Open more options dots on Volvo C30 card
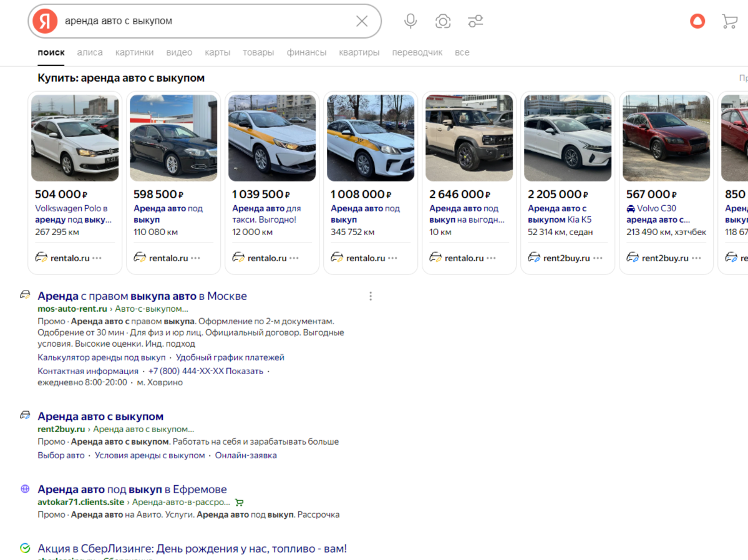This screenshot has width=748, height=560. click(696, 258)
